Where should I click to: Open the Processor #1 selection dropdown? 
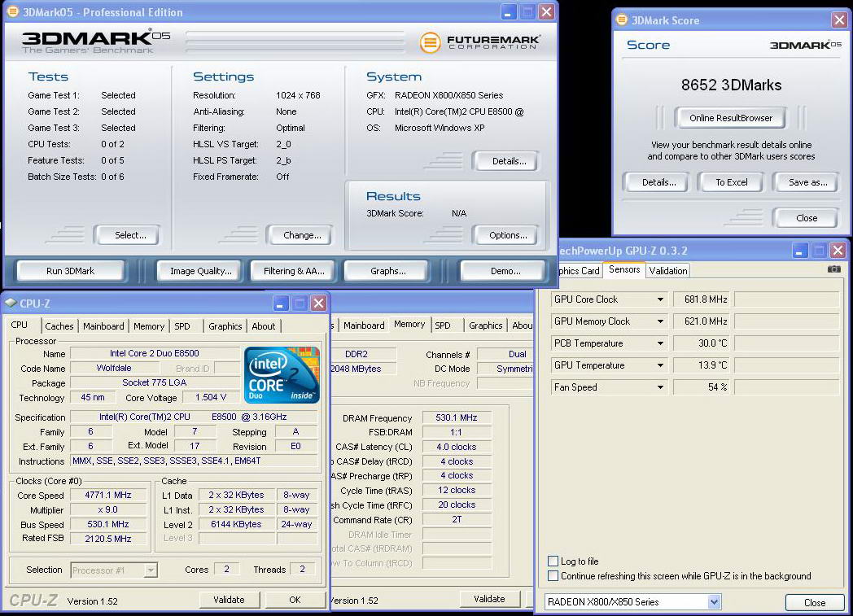[151, 570]
